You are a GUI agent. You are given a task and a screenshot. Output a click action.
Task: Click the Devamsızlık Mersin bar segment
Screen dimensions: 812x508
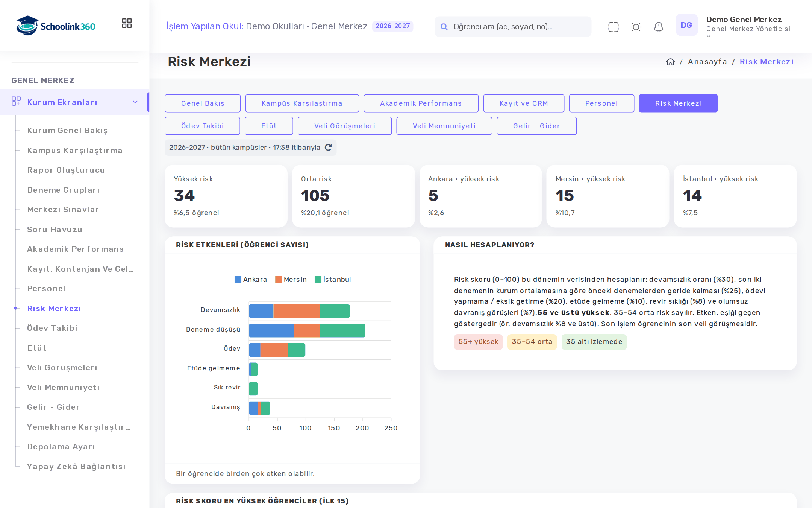click(x=296, y=311)
